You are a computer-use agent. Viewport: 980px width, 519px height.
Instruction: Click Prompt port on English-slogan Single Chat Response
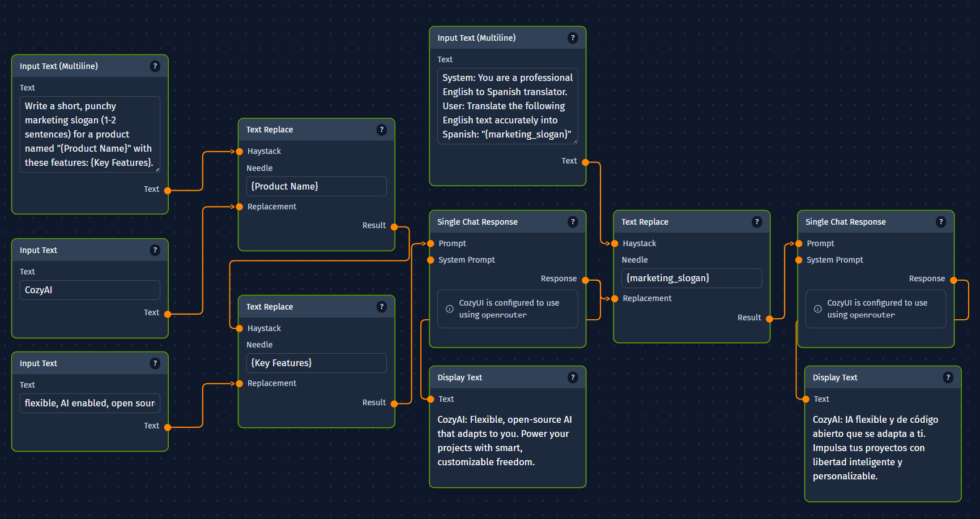click(431, 243)
